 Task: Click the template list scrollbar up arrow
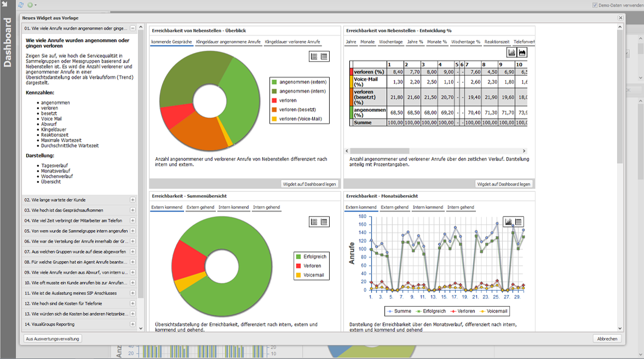[x=141, y=27]
